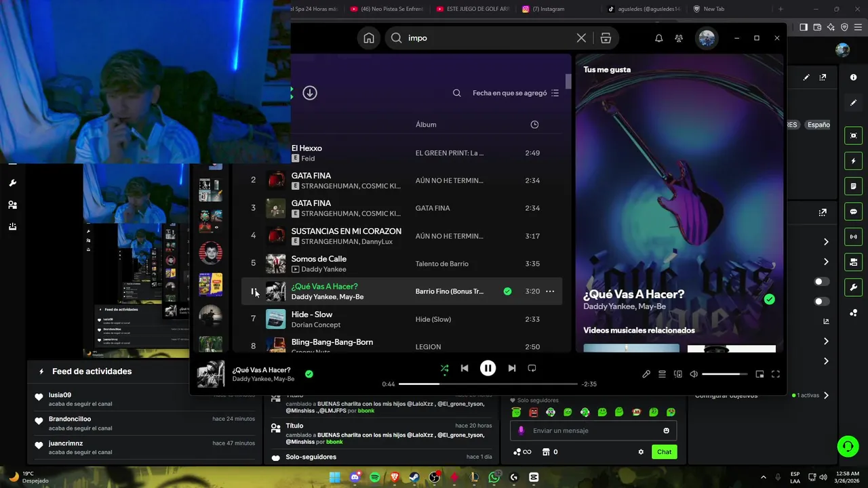
Task: Switch Spotify to full screen view
Action: click(x=775, y=374)
